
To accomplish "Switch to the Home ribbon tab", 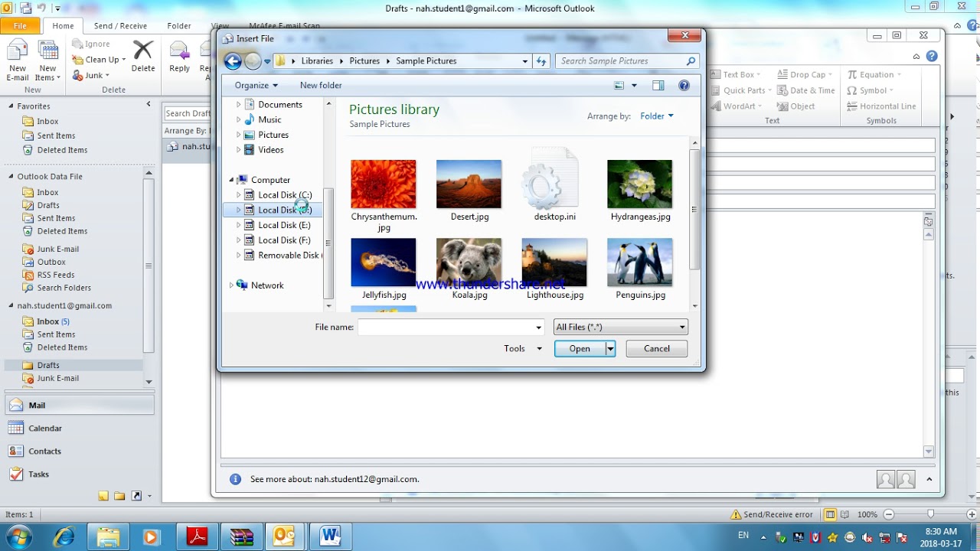I will (x=63, y=26).
